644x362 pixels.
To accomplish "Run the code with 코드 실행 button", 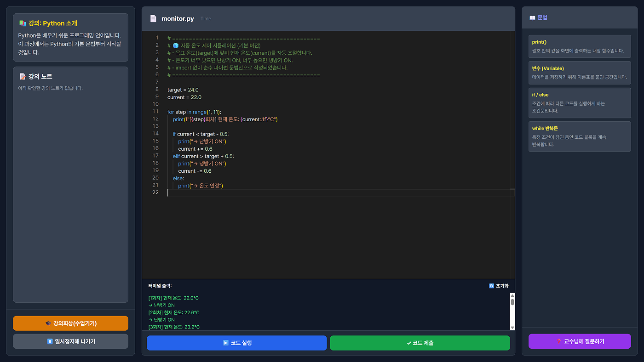I will (236, 343).
